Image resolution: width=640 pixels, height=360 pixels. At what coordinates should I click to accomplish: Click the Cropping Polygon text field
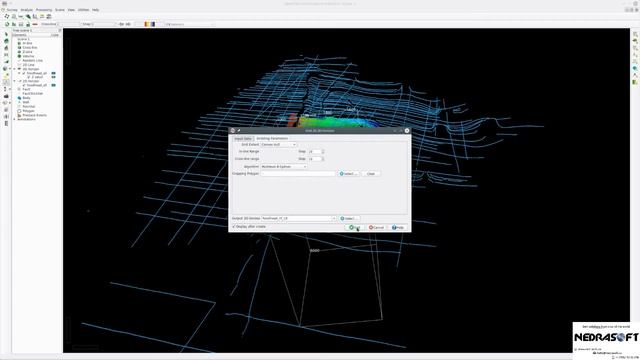tap(298, 174)
